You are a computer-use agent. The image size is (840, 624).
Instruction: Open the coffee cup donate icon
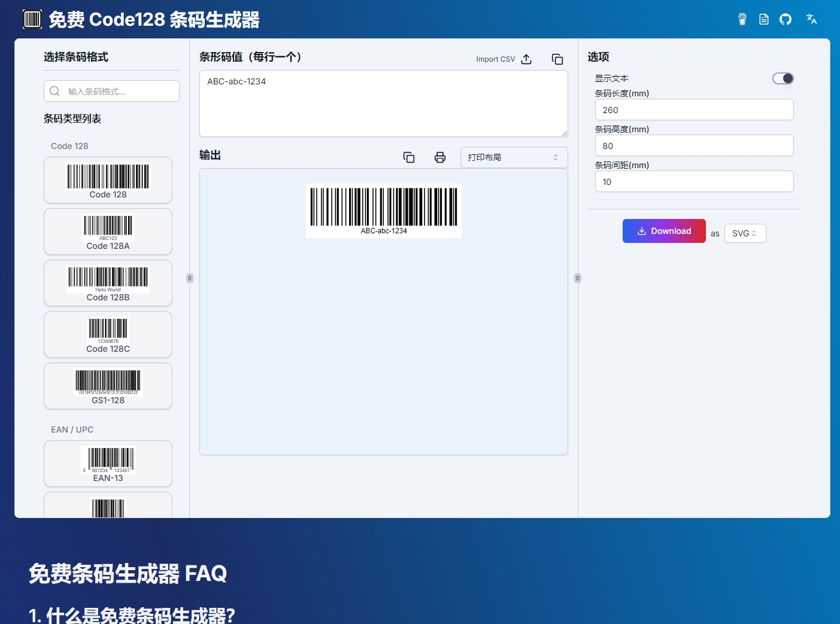pos(742,19)
